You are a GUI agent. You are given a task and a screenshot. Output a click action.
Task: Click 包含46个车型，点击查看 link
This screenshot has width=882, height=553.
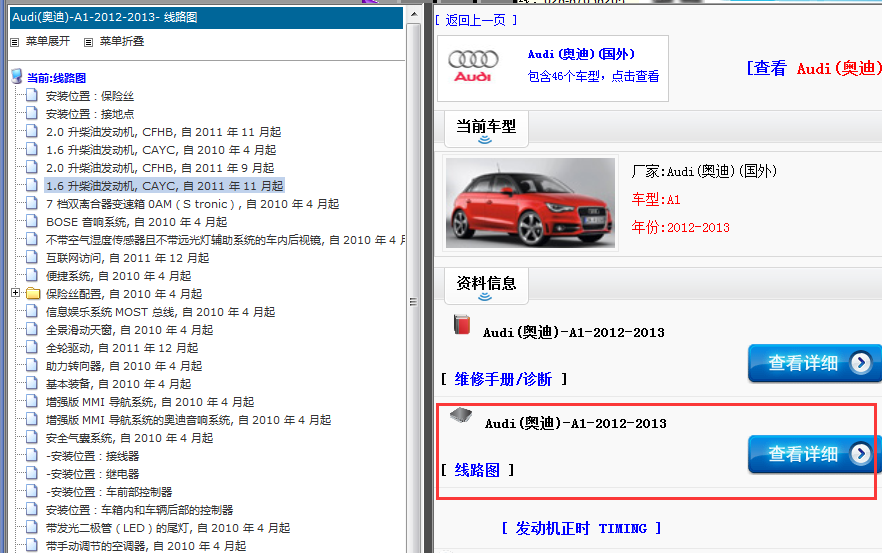coord(593,76)
